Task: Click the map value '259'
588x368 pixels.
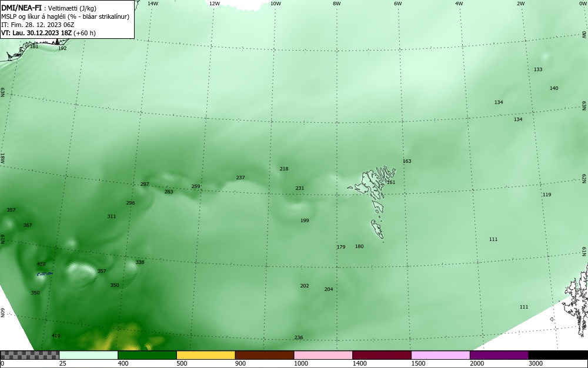Action: coord(196,186)
